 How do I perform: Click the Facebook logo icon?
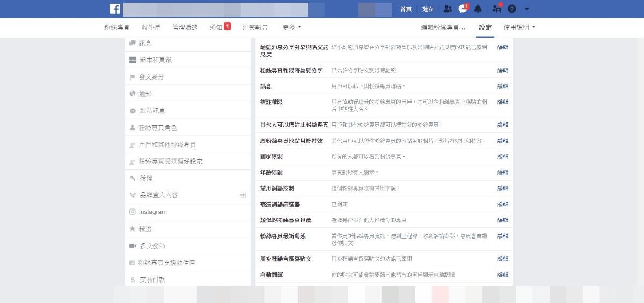click(115, 9)
